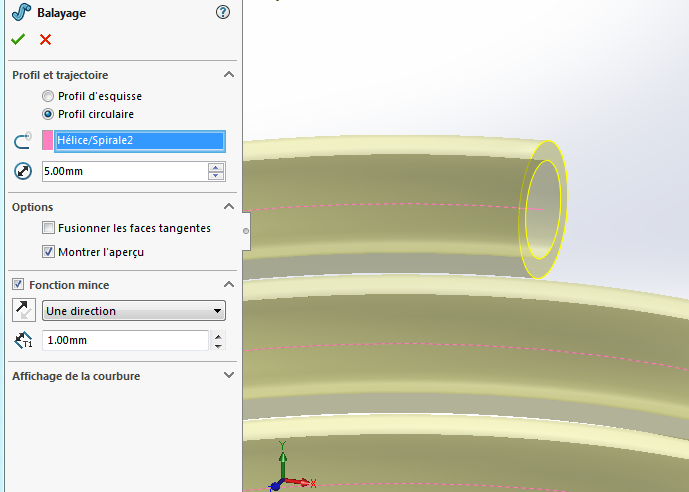Click the XYZ coordinate triad
The width and height of the screenshot is (689, 492).
(x=291, y=467)
